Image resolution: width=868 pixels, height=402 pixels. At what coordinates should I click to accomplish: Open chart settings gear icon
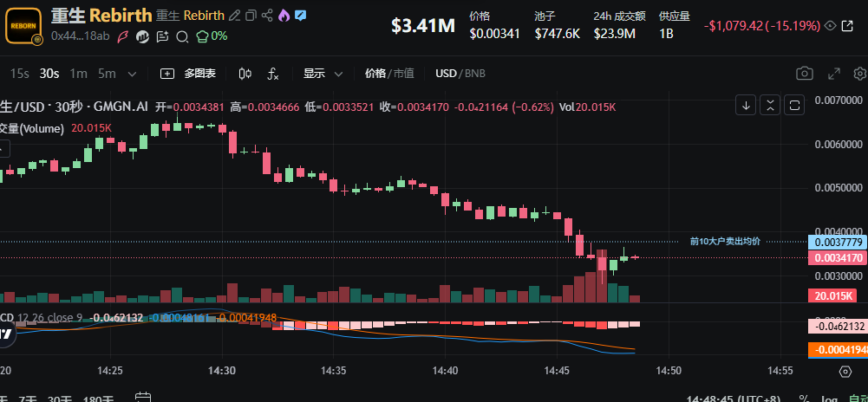click(x=860, y=74)
